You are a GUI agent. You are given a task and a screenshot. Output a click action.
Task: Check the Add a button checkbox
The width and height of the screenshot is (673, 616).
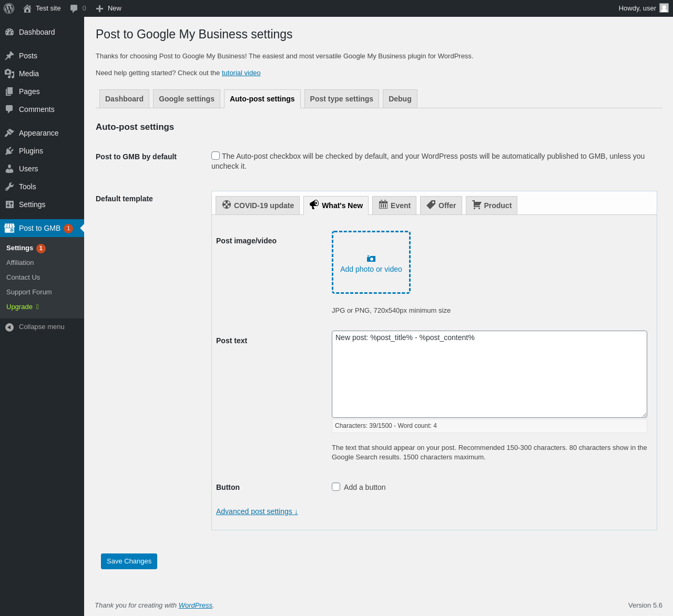pos(336,487)
